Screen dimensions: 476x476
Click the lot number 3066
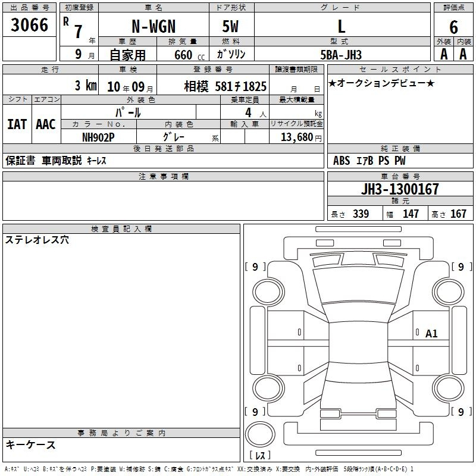[29, 26]
